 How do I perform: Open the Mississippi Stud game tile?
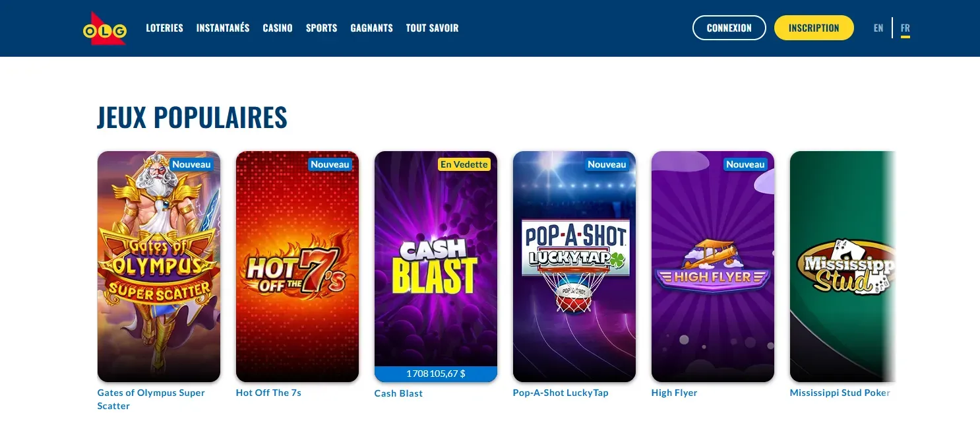[x=843, y=267]
